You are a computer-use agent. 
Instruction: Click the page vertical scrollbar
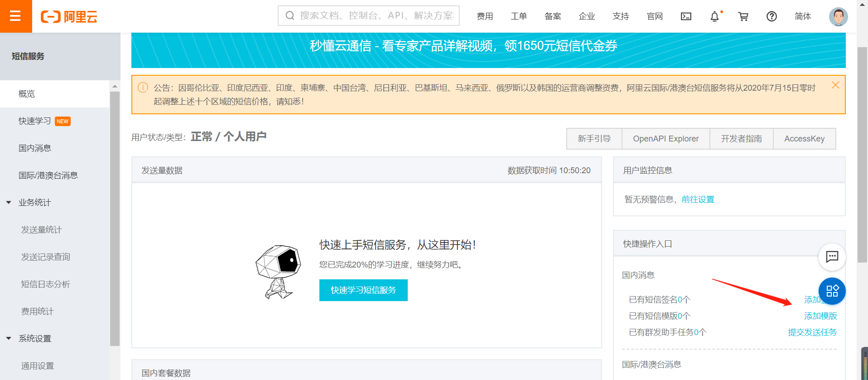click(862, 154)
